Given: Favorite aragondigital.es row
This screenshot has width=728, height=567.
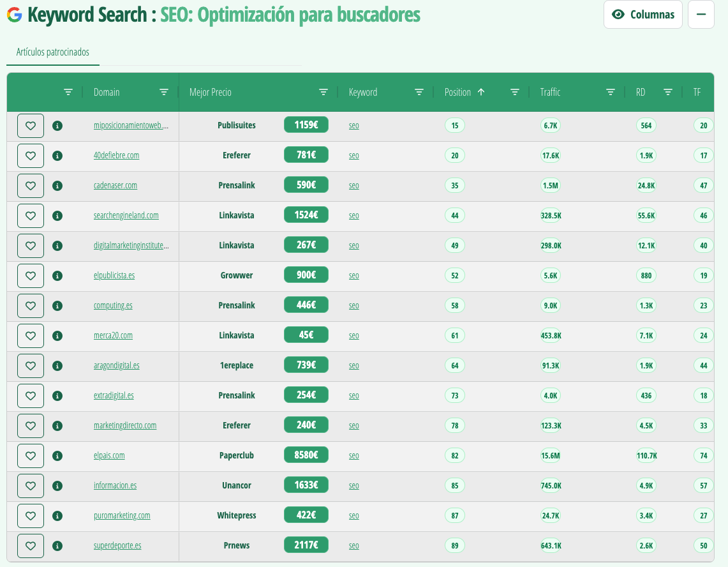Looking at the screenshot, I should point(31,366).
